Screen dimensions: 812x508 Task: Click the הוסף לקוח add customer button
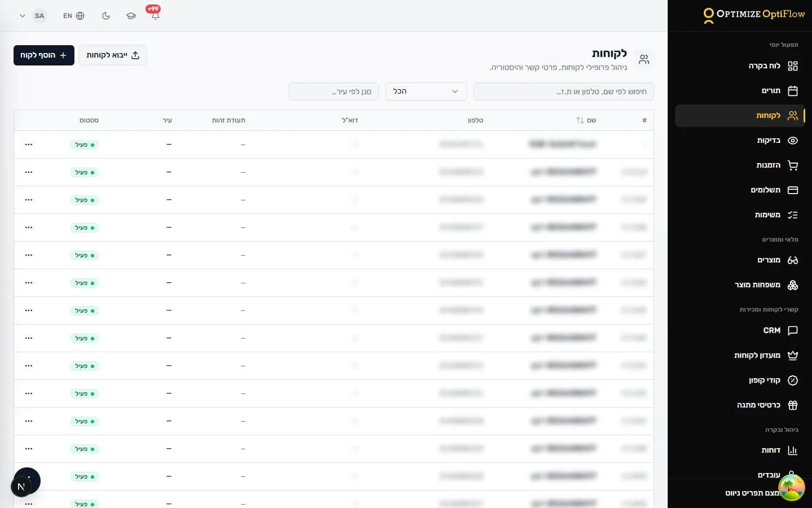pyautogui.click(x=44, y=55)
